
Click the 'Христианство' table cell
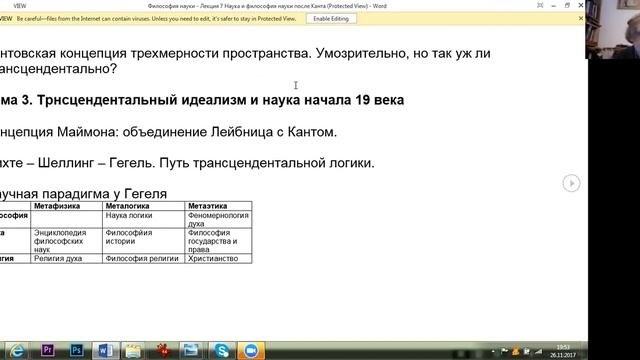click(218, 258)
